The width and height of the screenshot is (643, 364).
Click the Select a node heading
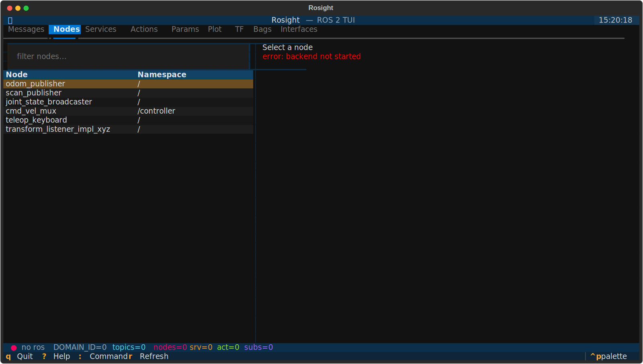287,47
